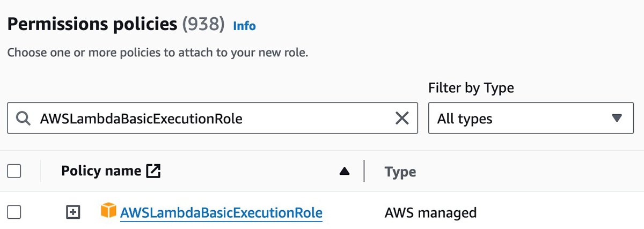Image resolution: width=644 pixels, height=229 pixels.
Task: Open the Filter by Type dropdown
Action: tap(531, 119)
